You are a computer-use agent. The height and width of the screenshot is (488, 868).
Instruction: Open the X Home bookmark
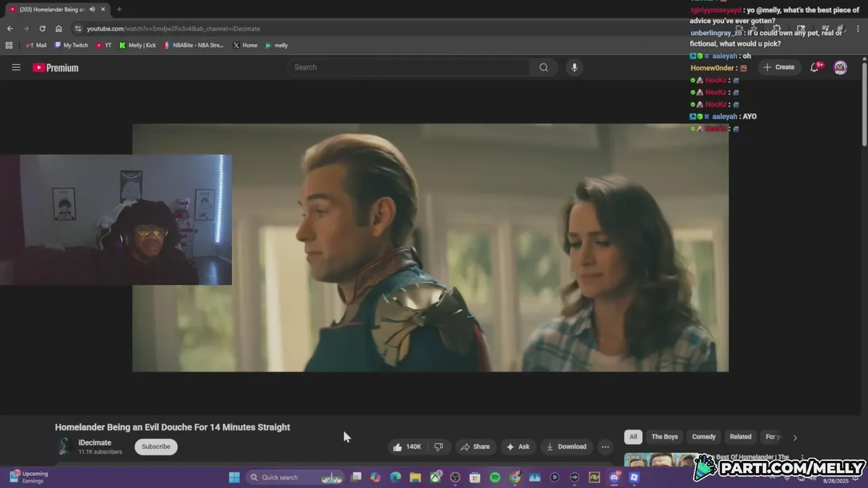click(x=245, y=45)
